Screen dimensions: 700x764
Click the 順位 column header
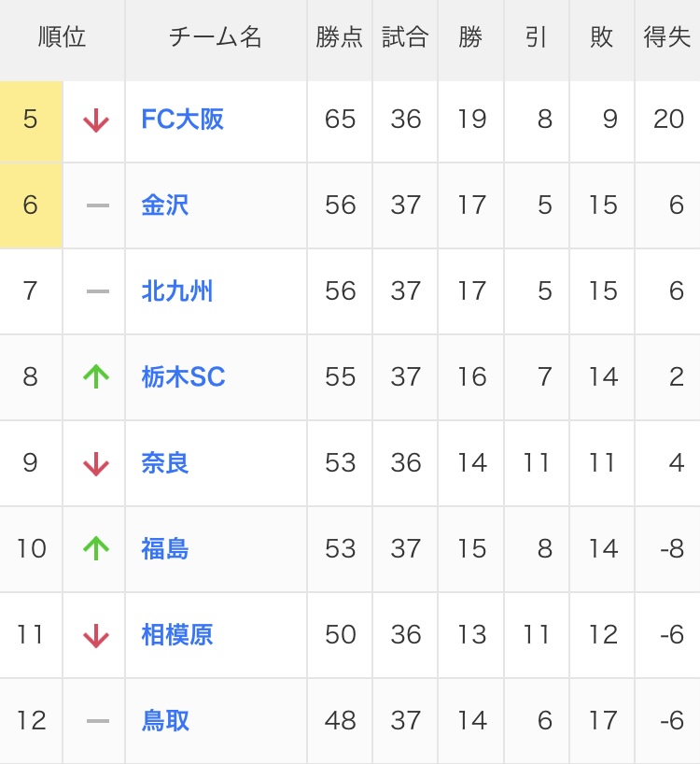tap(63, 37)
